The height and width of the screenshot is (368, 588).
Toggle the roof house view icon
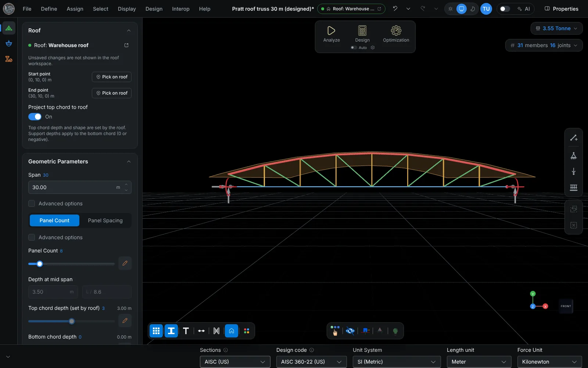(x=232, y=331)
